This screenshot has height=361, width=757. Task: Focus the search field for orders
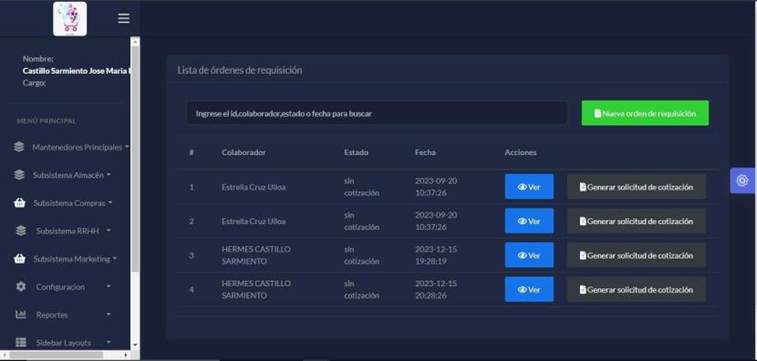(377, 113)
